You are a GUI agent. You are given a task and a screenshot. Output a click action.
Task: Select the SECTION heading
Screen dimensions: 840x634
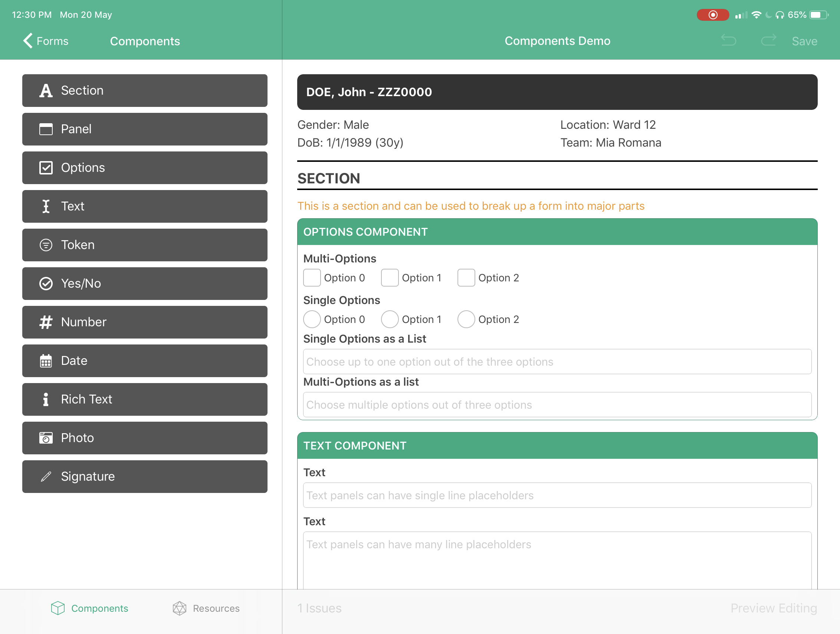(x=329, y=179)
